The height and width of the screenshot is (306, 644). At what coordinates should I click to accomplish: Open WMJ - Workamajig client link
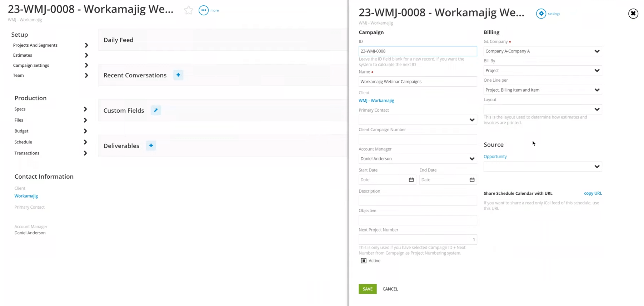(376, 101)
